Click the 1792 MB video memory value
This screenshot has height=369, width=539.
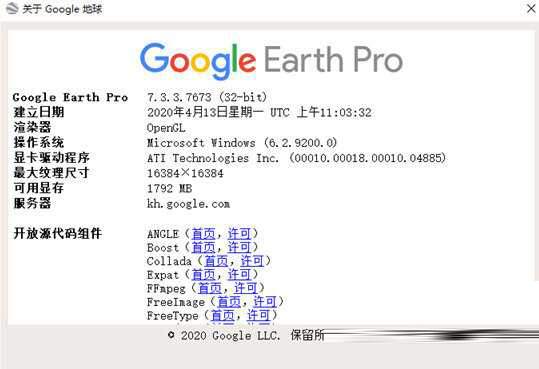pyautogui.click(x=169, y=188)
